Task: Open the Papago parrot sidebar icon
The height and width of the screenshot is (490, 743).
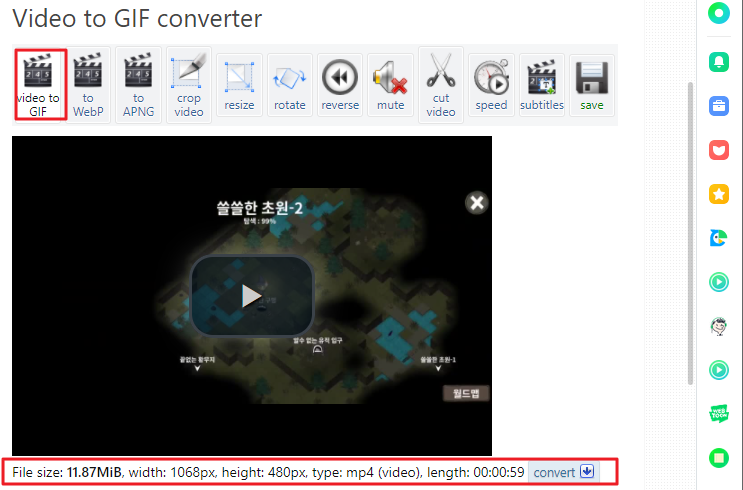Action: point(719,238)
